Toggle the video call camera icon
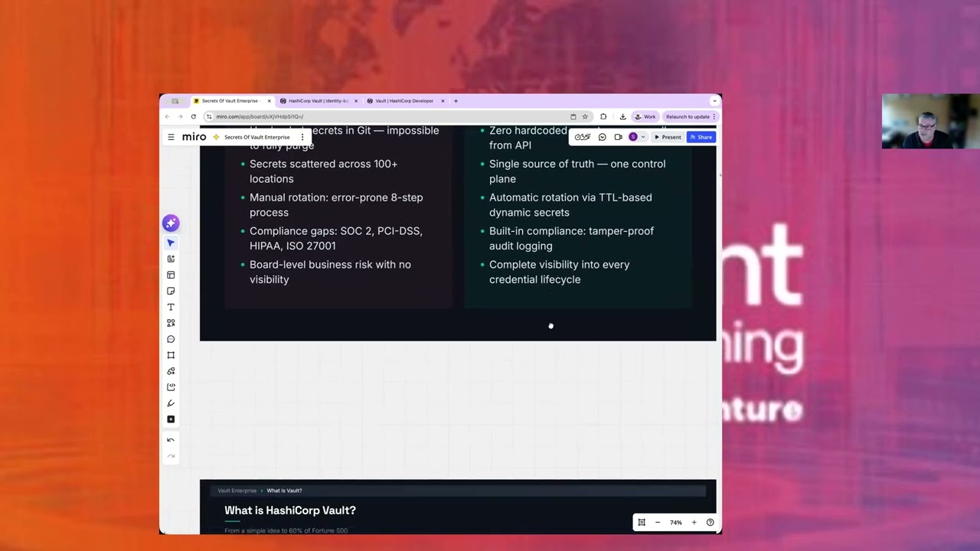 pyautogui.click(x=618, y=137)
